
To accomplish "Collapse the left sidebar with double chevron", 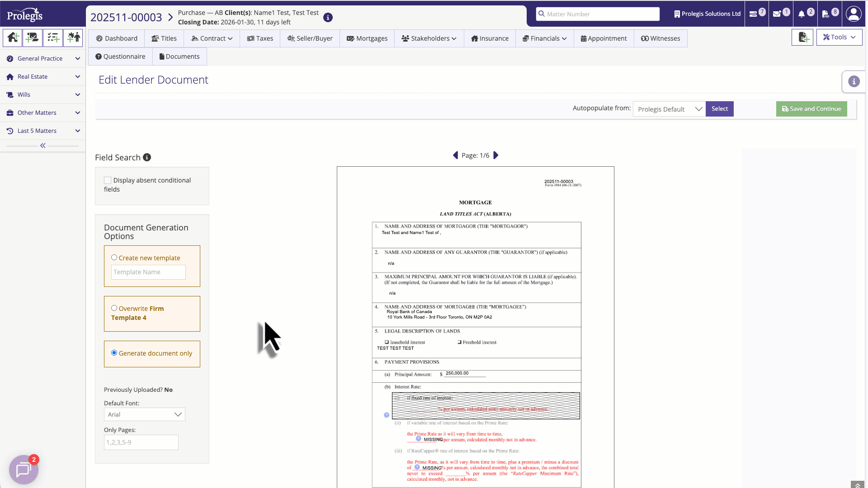I will click(x=42, y=145).
